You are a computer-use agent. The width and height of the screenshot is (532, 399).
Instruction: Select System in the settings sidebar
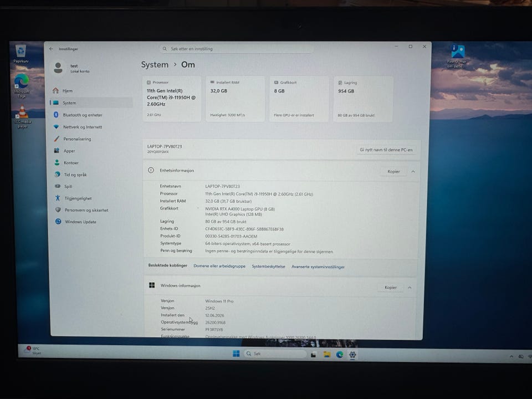[91, 103]
